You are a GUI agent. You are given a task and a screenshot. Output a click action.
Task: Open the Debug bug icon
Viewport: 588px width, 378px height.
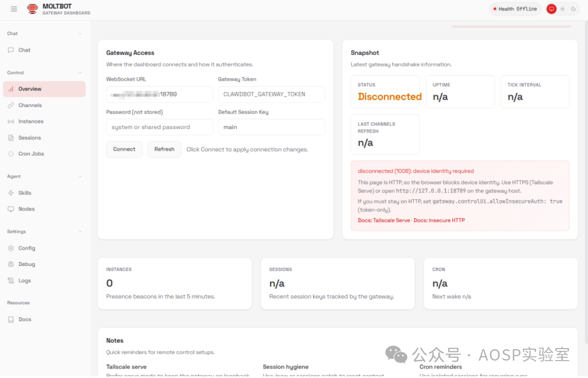pos(11,264)
